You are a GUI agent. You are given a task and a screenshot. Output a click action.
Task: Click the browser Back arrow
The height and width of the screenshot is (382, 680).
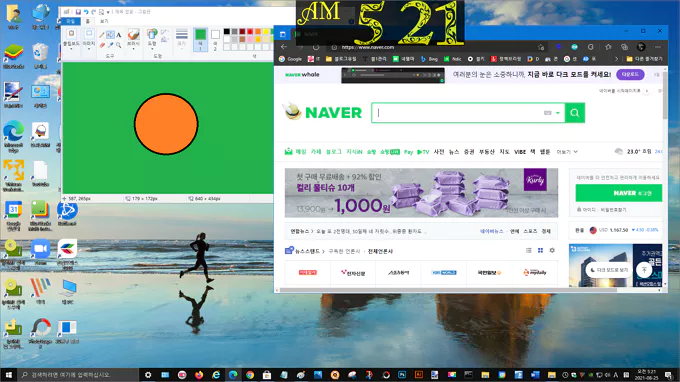tap(284, 47)
